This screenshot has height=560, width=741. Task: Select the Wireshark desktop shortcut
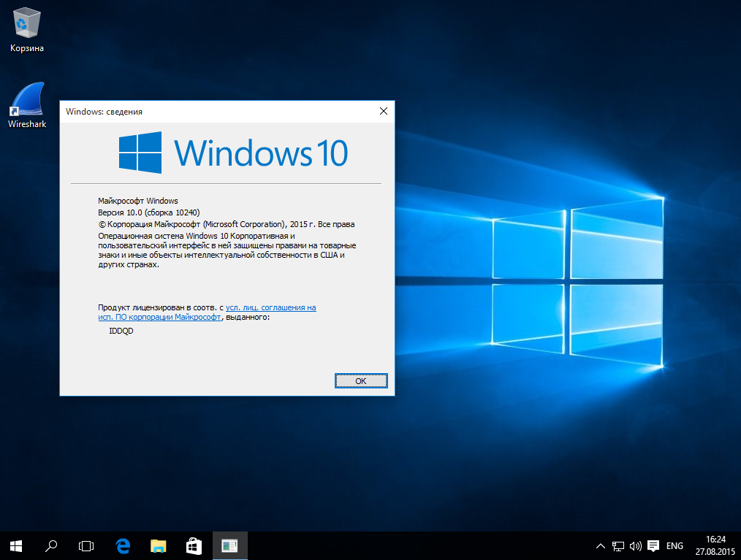pos(27,105)
